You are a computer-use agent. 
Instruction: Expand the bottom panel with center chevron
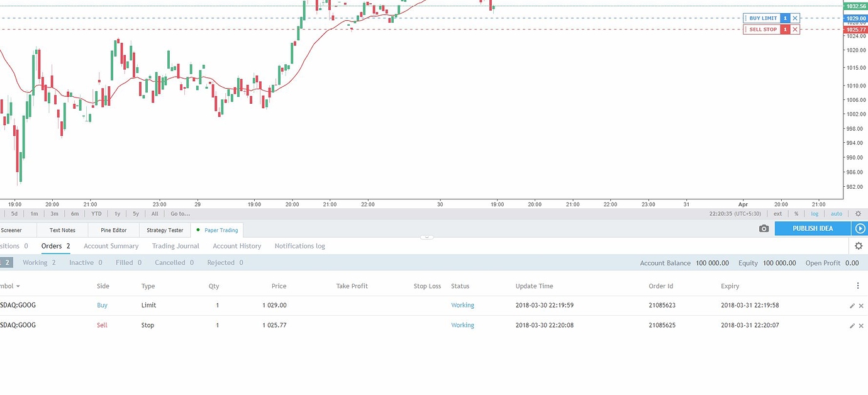(x=426, y=237)
